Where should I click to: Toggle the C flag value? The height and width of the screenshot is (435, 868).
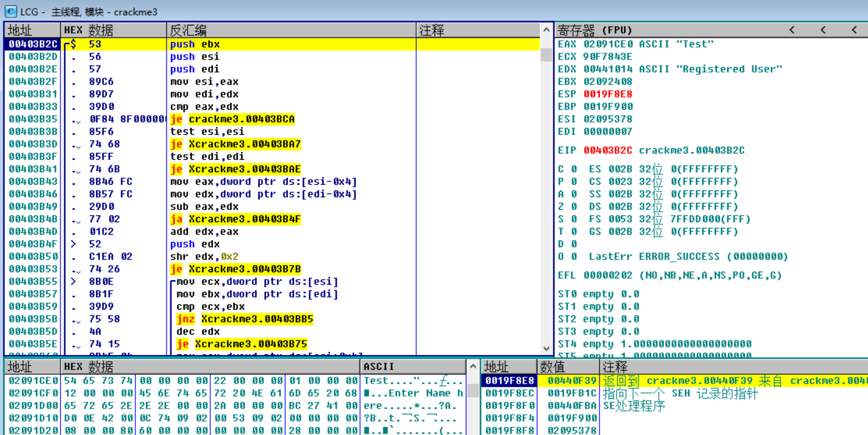pos(574,169)
